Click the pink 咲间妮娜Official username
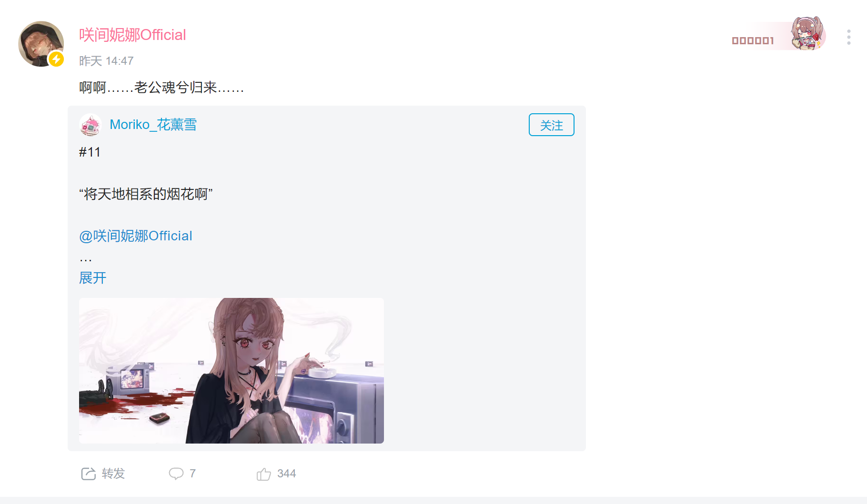 (132, 35)
